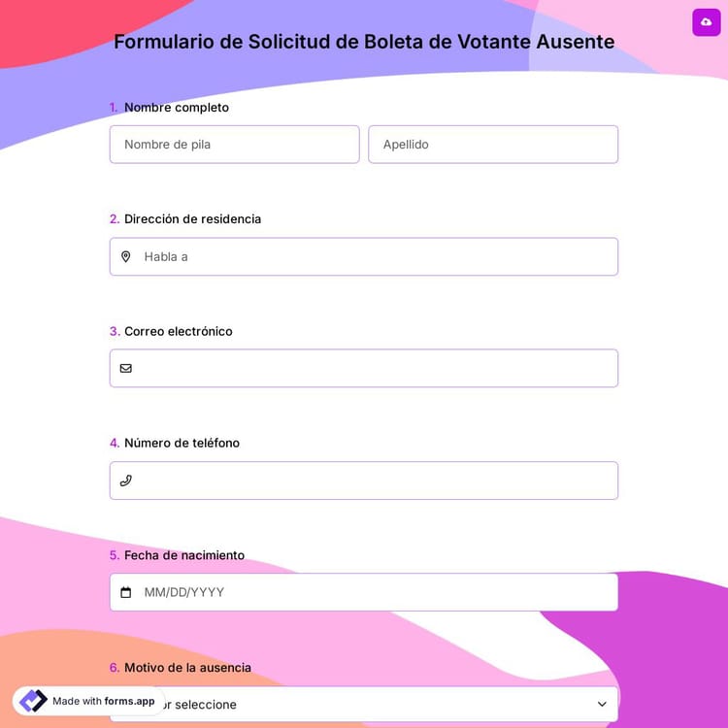Click the "Dirección de residencia" label

192,219
